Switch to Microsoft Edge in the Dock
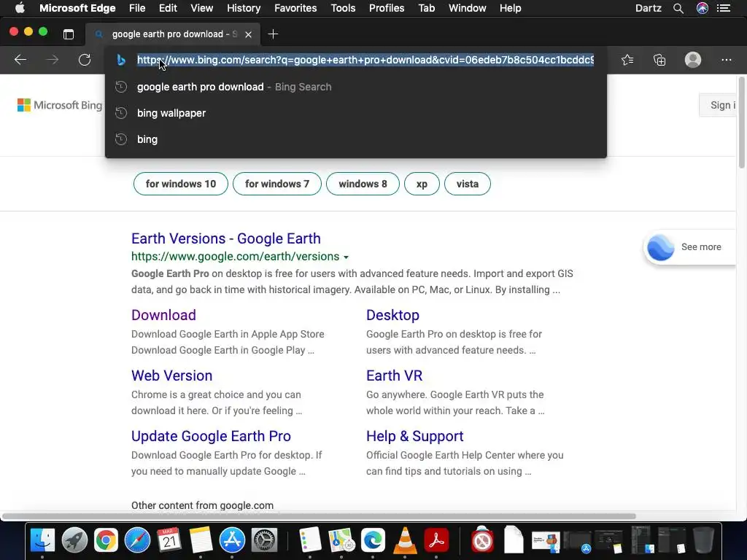The image size is (747, 560). 373,540
